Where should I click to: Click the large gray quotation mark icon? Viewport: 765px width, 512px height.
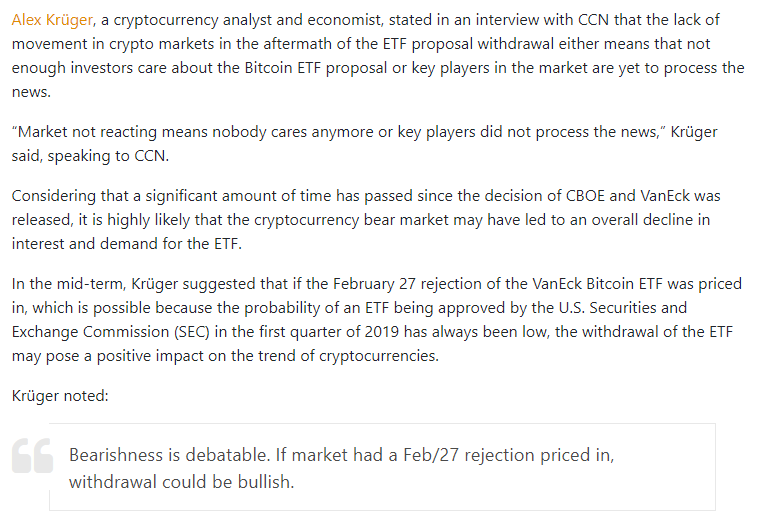(32, 455)
